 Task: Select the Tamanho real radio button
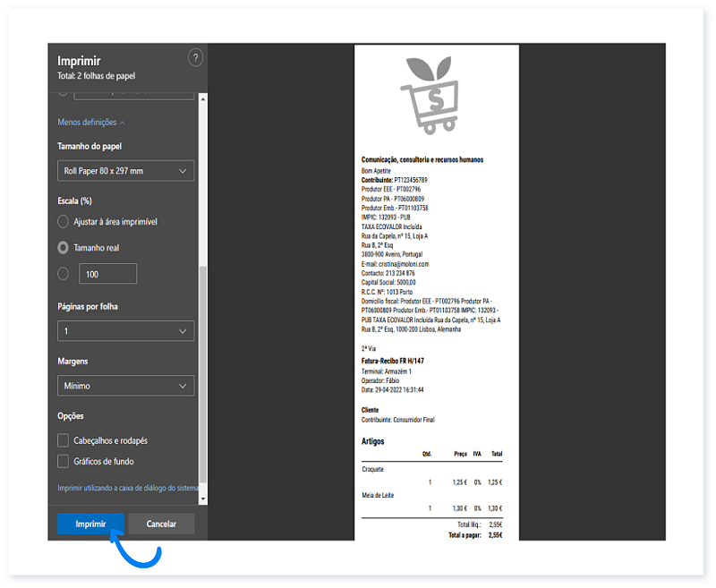click(64, 248)
